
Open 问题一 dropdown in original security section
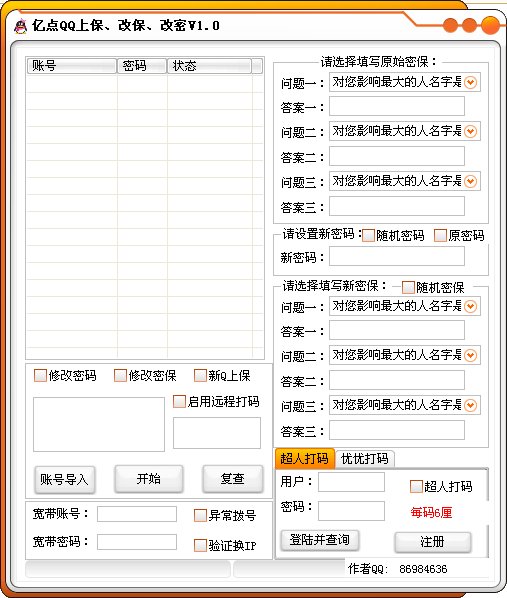tap(471, 82)
